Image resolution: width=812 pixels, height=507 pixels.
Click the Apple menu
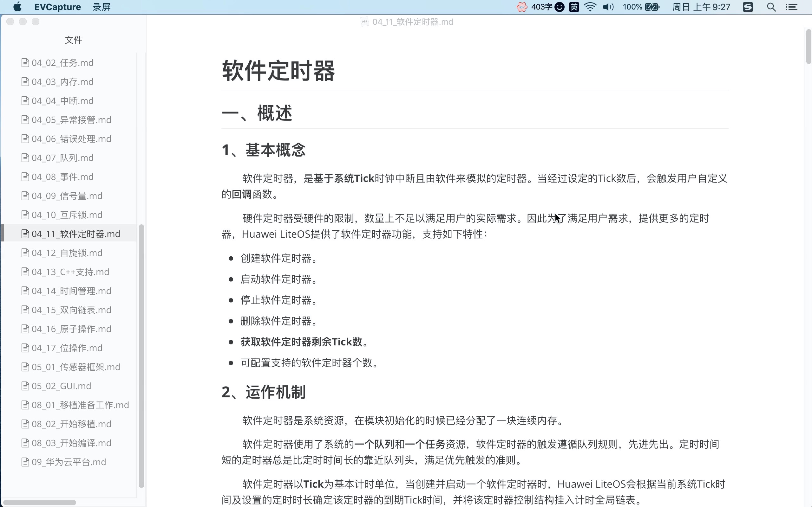click(17, 7)
